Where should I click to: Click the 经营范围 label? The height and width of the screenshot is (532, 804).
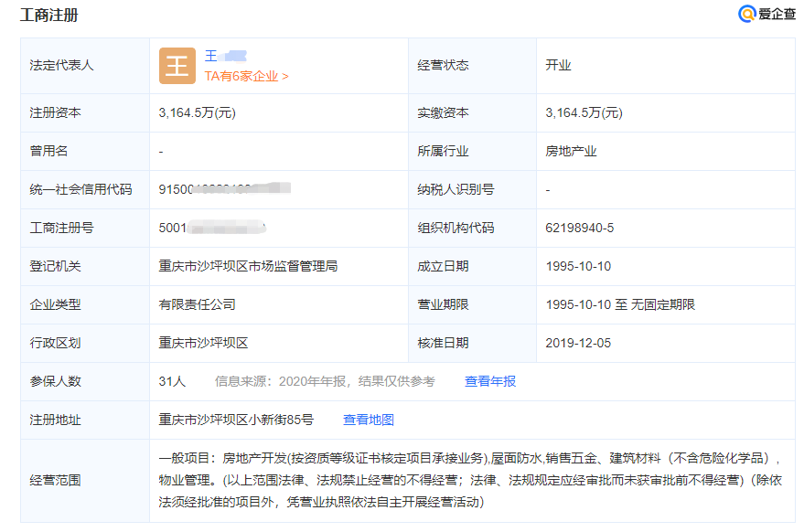pos(56,480)
